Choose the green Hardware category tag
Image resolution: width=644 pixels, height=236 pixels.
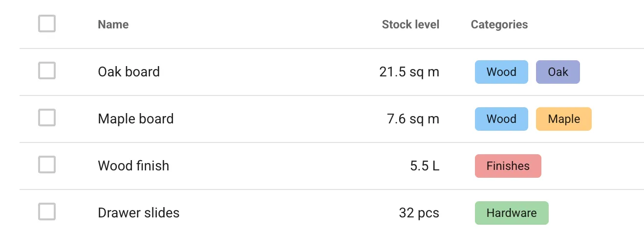[512, 213]
